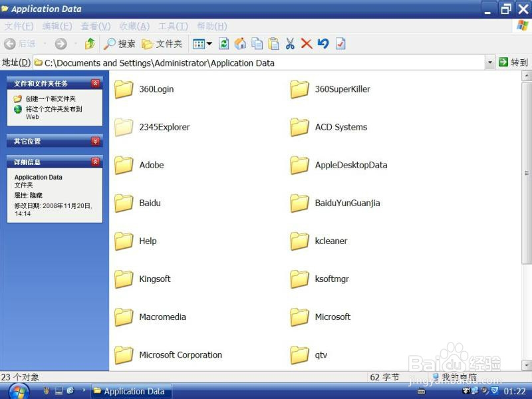Click the Application Data taskbar button
Screen dimensions: 532x399
pos(132,391)
